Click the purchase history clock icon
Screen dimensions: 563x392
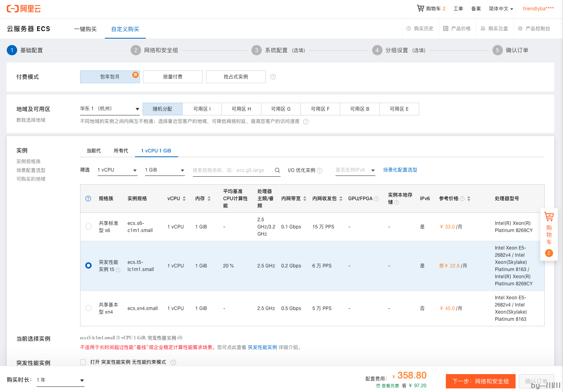tap(408, 29)
